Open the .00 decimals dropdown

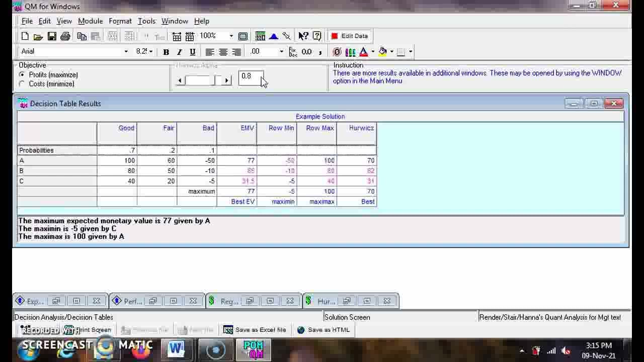281,52
